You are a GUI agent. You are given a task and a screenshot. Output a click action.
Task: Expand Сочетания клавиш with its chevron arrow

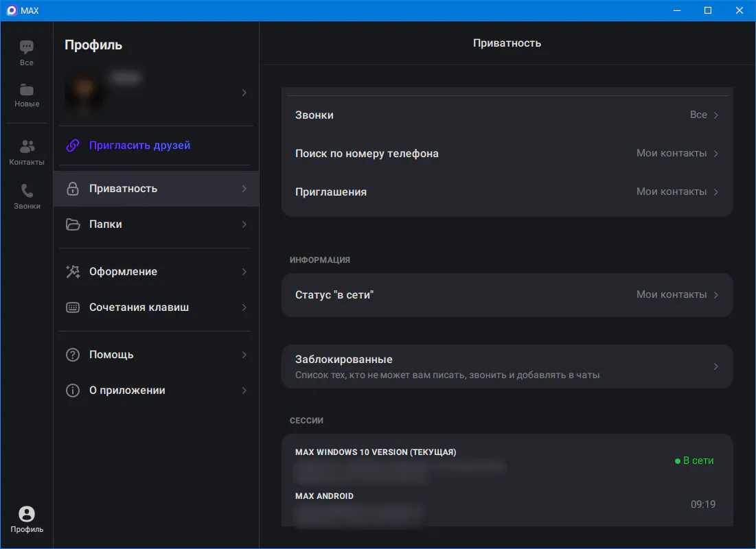[x=244, y=307]
